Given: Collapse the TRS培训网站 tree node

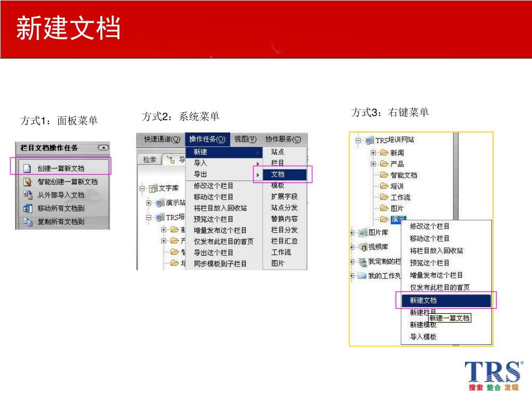Looking at the screenshot, I should point(358,140).
